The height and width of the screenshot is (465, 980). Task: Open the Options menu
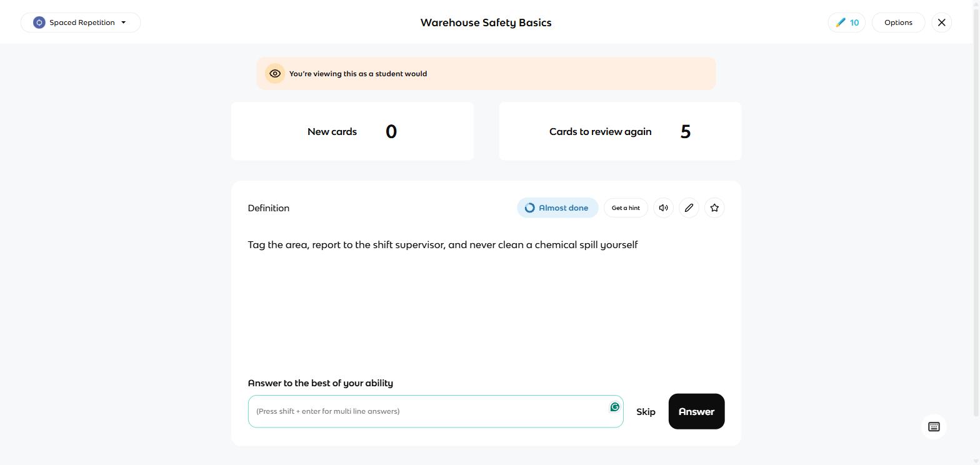tap(898, 22)
